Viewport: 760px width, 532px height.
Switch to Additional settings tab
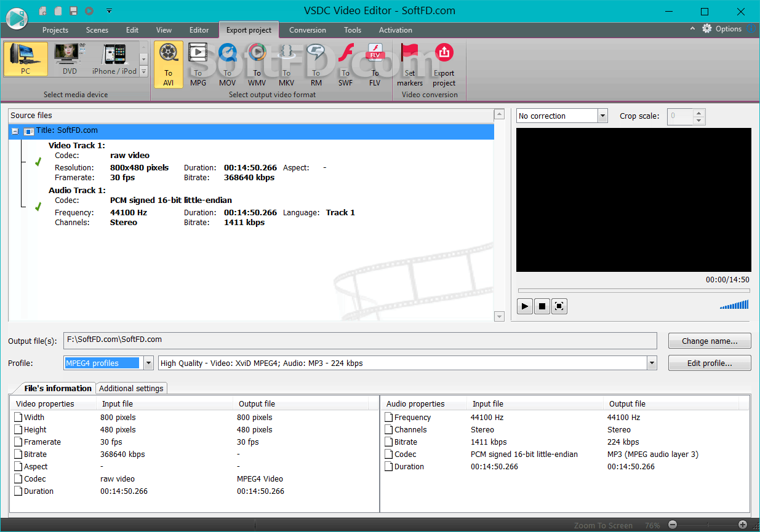click(x=131, y=388)
